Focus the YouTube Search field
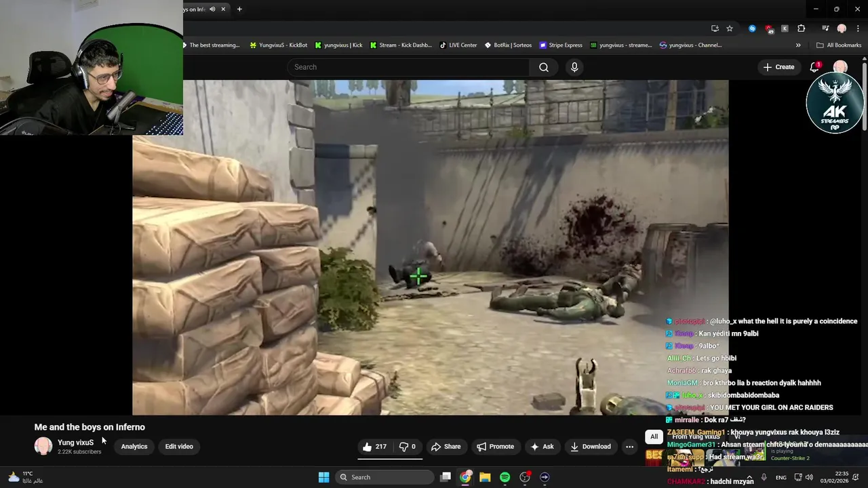The width and height of the screenshot is (868, 488). point(408,67)
